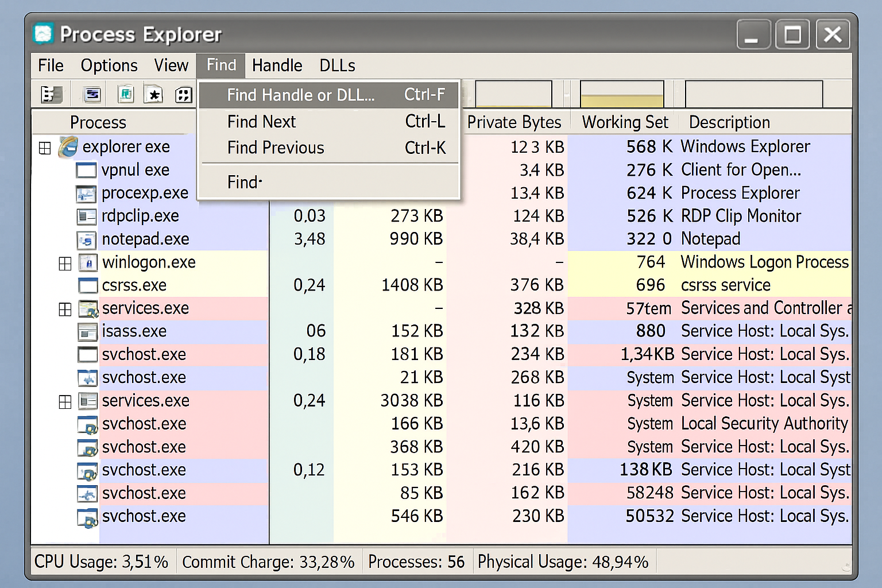Click the icon of svchost.exe with 21 KB

(88, 378)
